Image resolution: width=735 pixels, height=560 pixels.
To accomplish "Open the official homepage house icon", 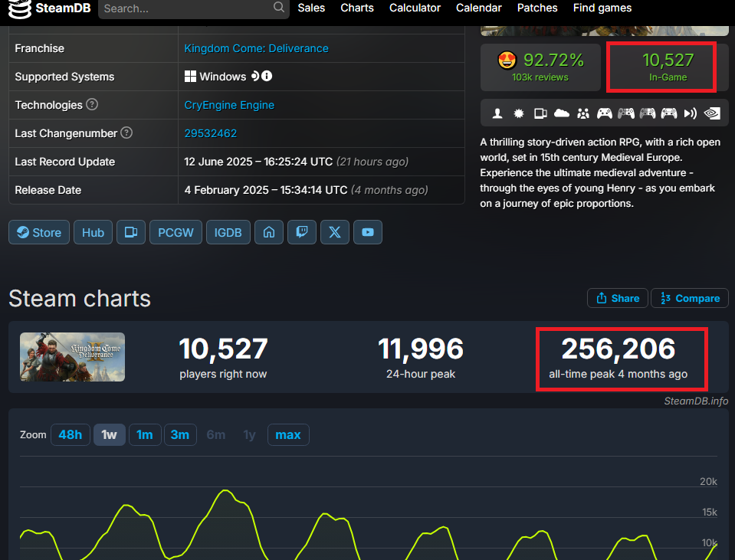I will click(269, 232).
